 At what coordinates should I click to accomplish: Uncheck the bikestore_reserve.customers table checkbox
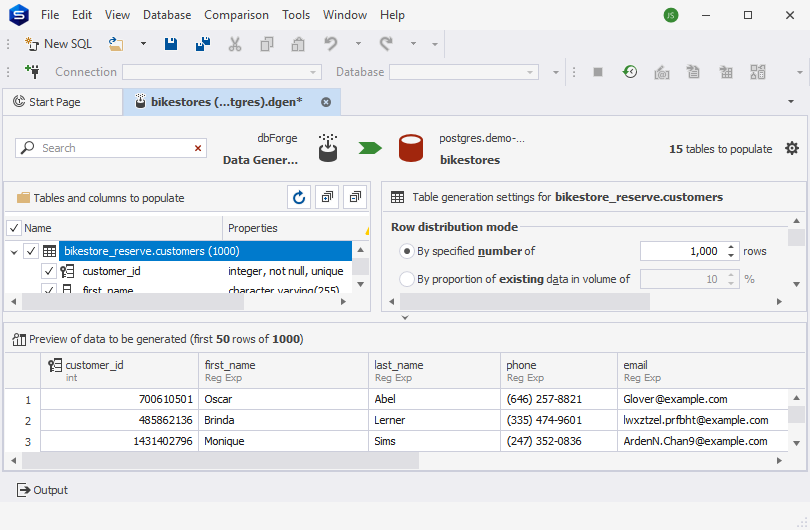pos(32,251)
